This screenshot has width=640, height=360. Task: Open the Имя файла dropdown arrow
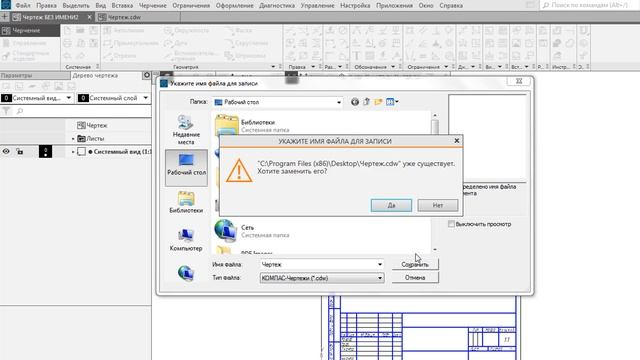pos(380,264)
